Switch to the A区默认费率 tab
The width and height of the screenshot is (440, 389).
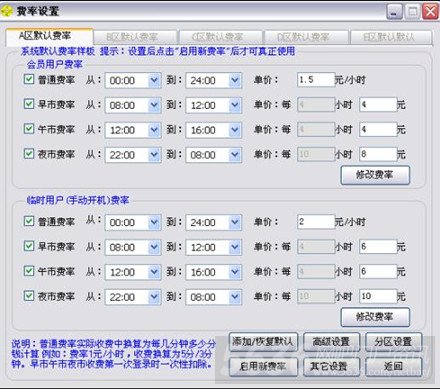49,36
